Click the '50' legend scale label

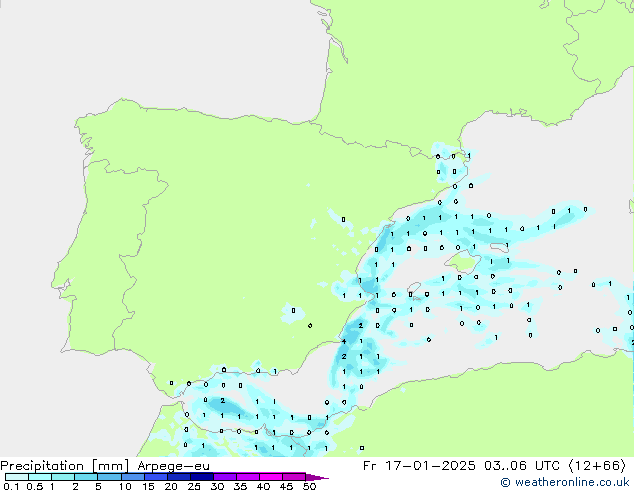click(309, 486)
